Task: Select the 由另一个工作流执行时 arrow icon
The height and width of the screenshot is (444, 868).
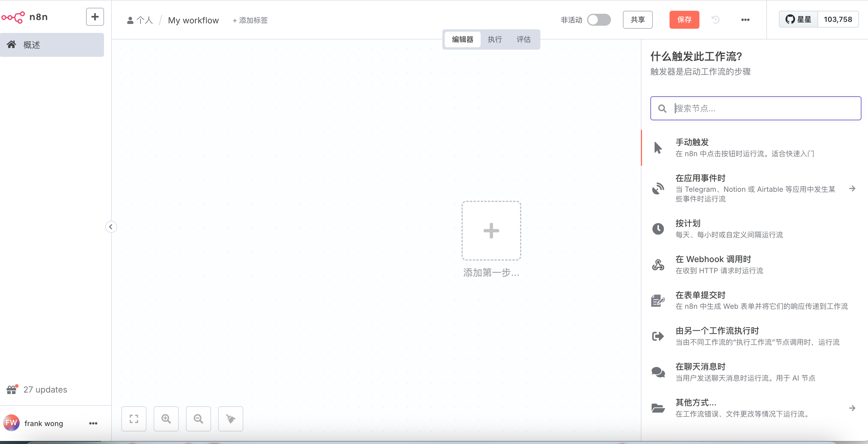Action: 658,336
